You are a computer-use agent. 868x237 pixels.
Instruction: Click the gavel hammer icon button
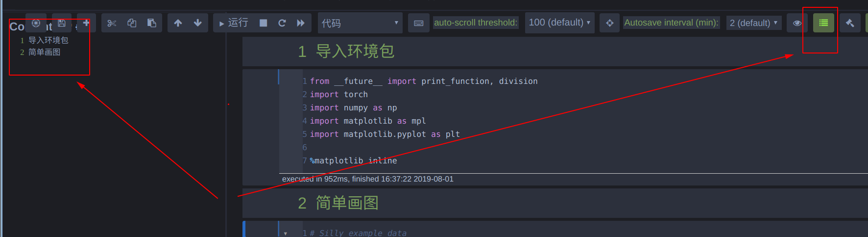pyautogui.click(x=850, y=23)
